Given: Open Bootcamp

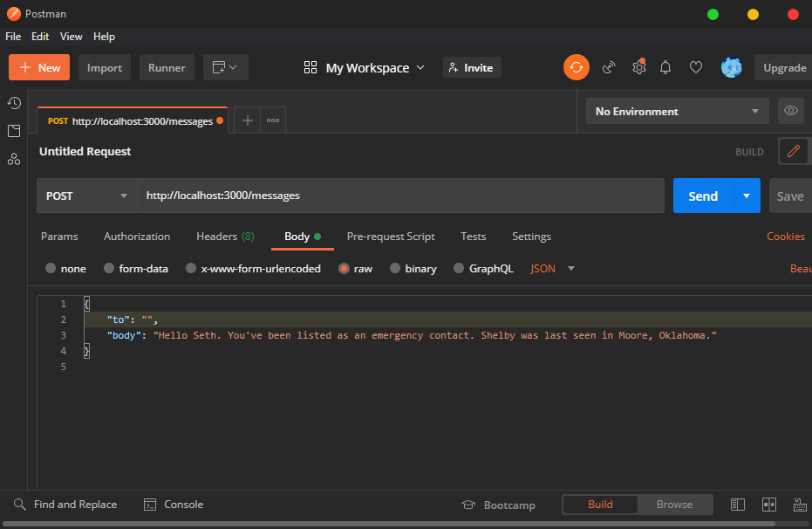Looking at the screenshot, I should coord(499,505).
